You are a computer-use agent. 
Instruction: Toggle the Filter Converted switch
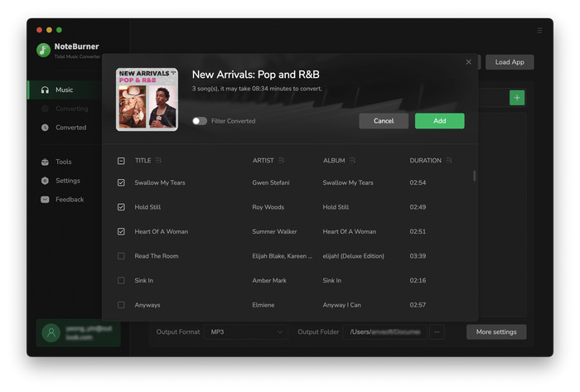(x=200, y=121)
